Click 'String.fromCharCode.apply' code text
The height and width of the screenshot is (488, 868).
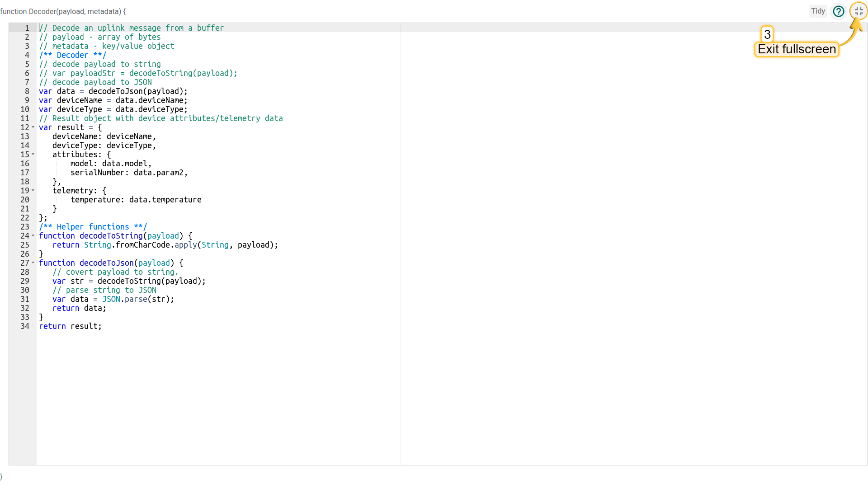[x=140, y=245]
